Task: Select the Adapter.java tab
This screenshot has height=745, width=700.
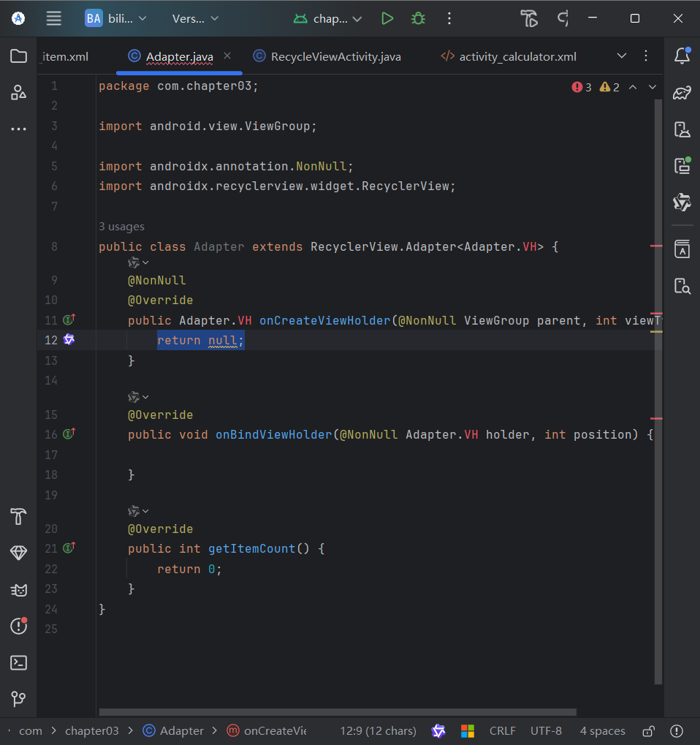Action: pyautogui.click(x=180, y=56)
